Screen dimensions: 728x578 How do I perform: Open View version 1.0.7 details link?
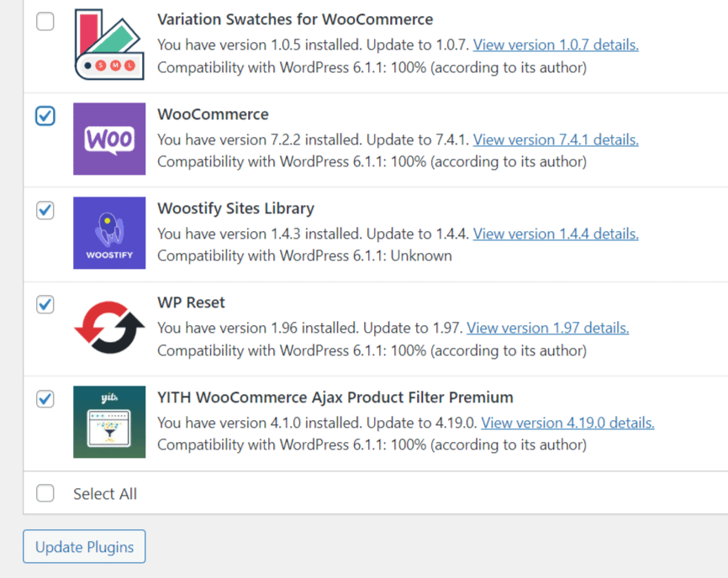(556, 45)
